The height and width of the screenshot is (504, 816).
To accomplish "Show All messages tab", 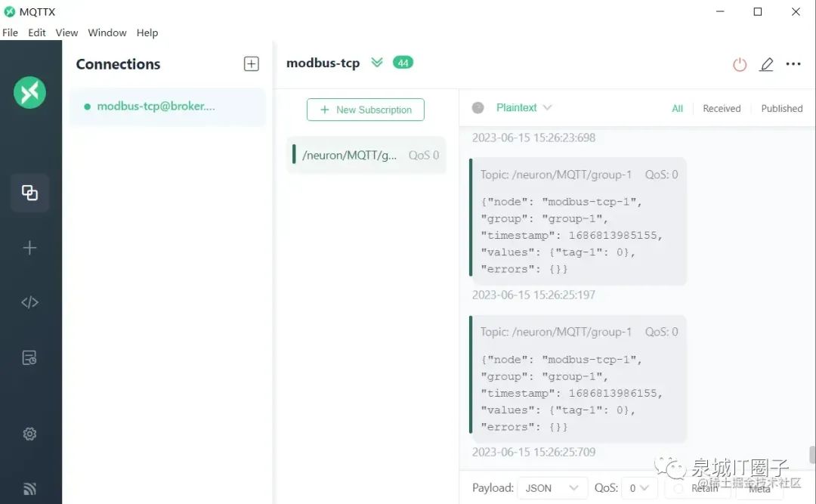I will pos(677,108).
